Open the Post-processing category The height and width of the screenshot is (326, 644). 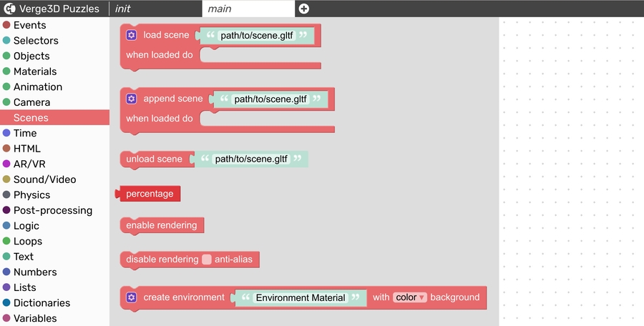(x=52, y=210)
